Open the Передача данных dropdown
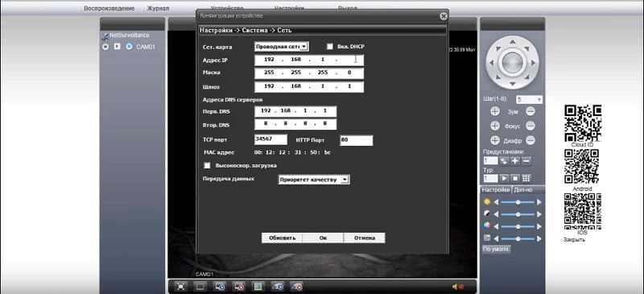 [x=314, y=180]
